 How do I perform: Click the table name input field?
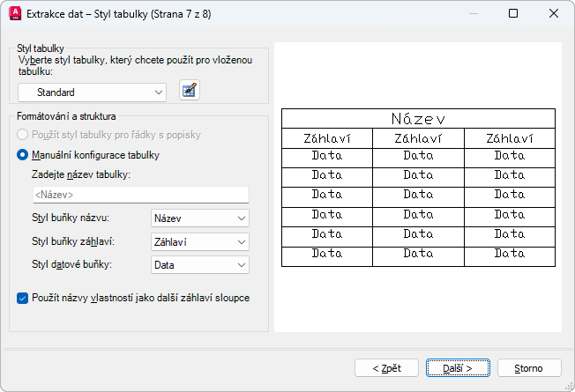click(141, 195)
